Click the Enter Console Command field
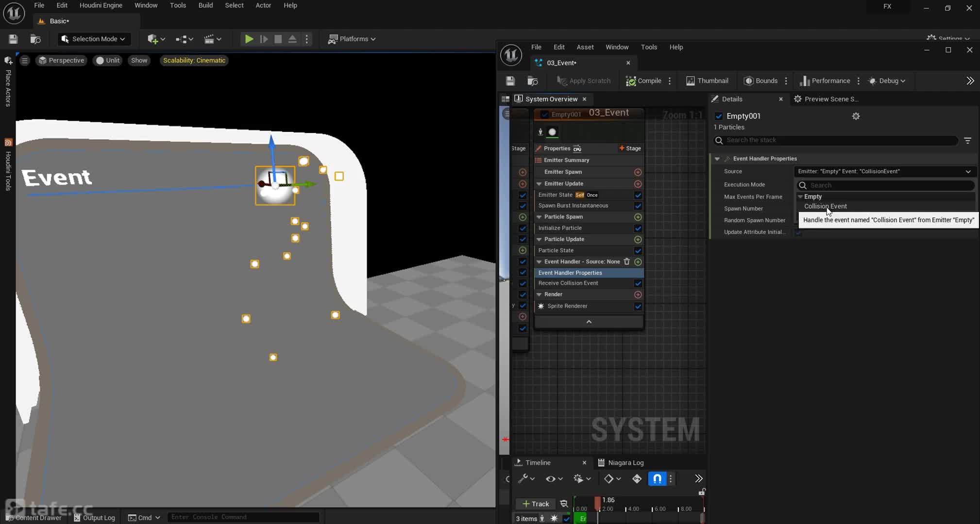The image size is (980, 524). 243,517
